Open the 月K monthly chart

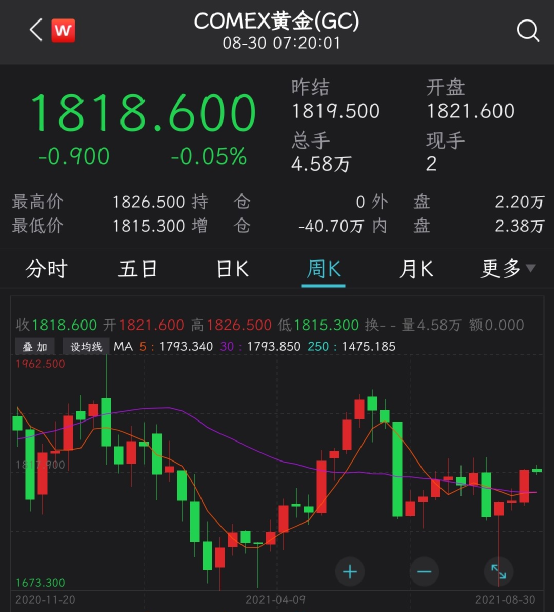coord(416,269)
